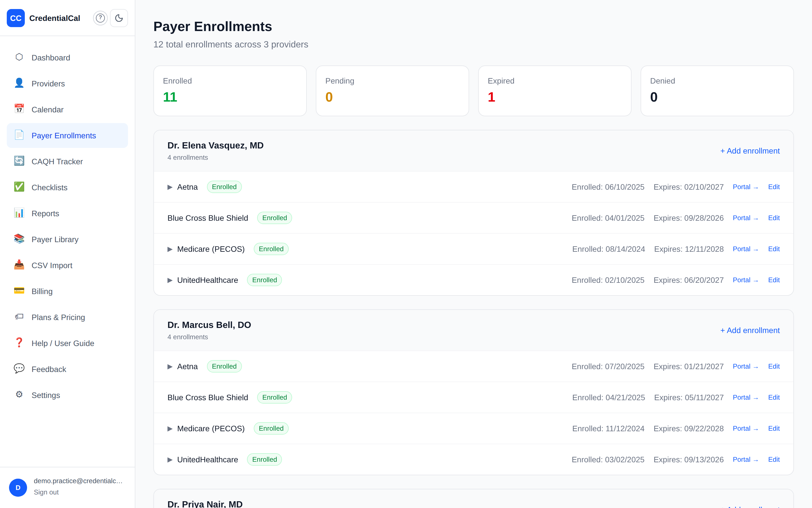Click the Reports bar chart icon
The image size is (812, 508).
coord(19,213)
